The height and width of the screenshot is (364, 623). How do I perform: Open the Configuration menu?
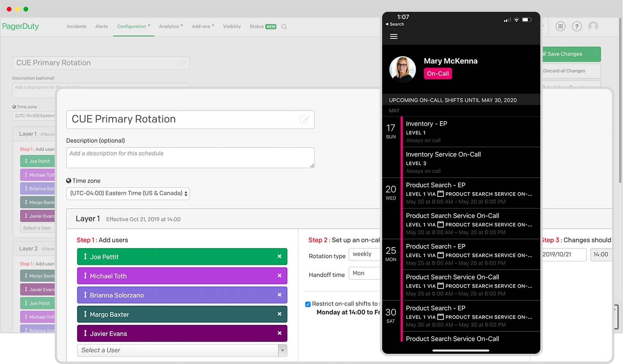[x=133, y=27]
